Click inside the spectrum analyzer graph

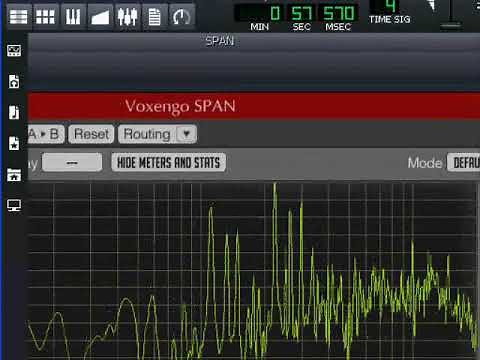[x=253, y=271]
